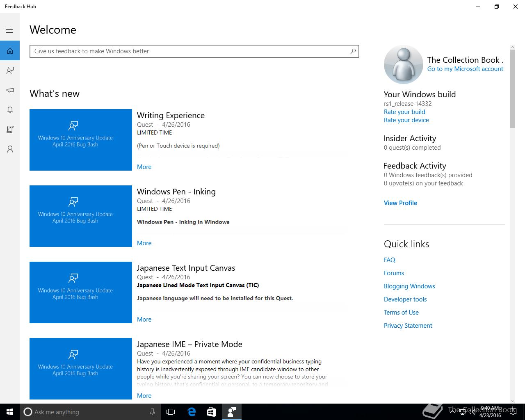Click the taskbar clock and date
Screen dimensions: 525x420
pos(490,412)
